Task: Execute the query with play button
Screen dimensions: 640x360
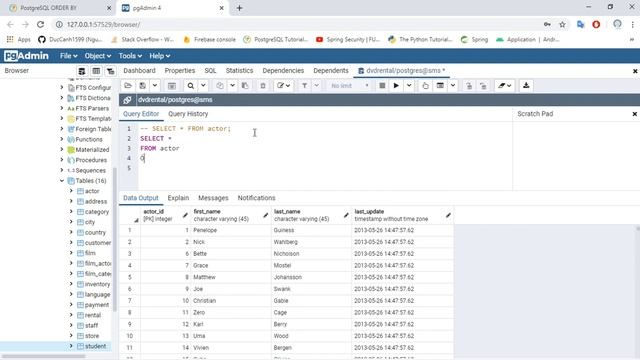Action: 396,86
